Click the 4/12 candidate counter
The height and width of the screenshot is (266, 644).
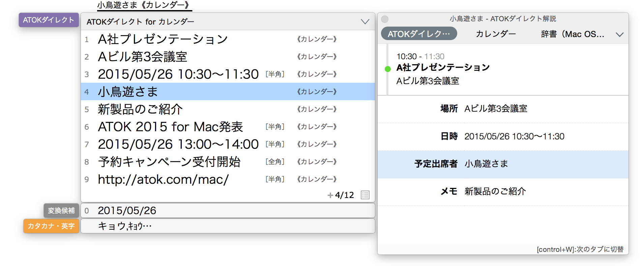click(x=344, y=195)
